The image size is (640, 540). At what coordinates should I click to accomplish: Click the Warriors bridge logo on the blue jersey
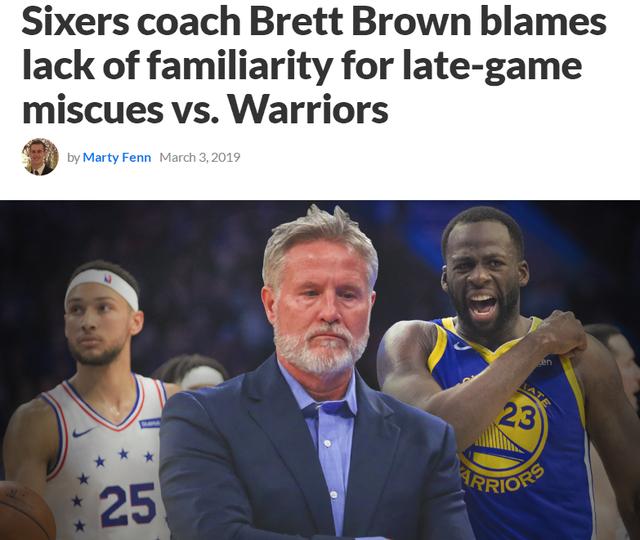coord(502,442)
